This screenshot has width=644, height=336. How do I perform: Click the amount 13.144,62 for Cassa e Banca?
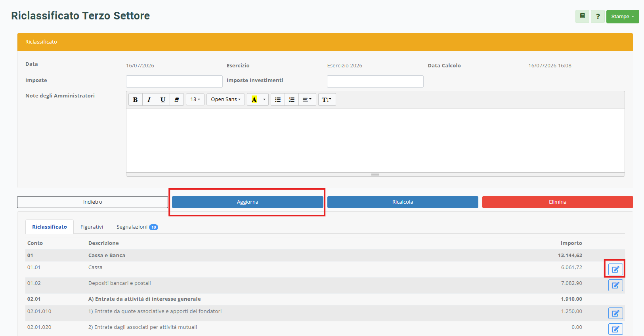pos(570,256)
